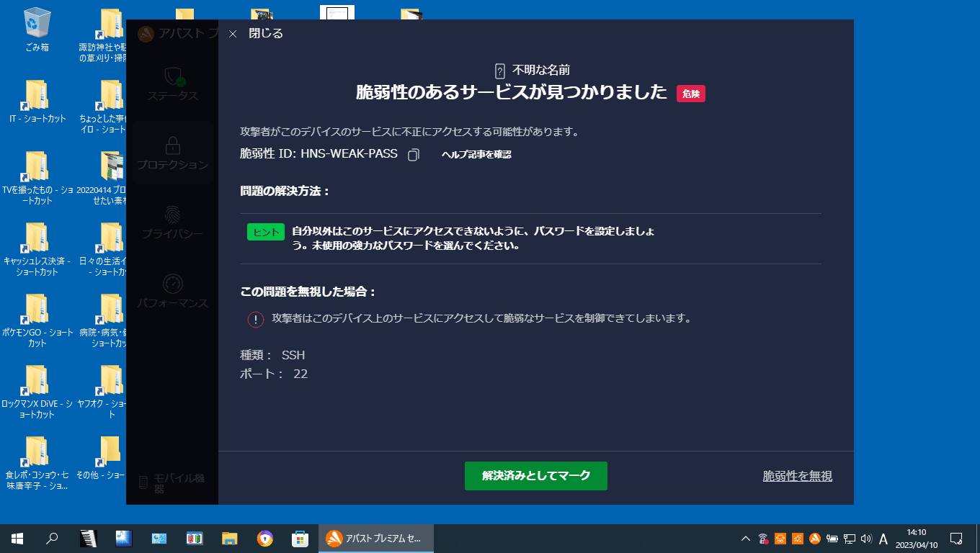This screenshot has height=553, width=980.
Task: Select the ロックマンX DiVE shortcut folder
Action: [x=37, y=392]
